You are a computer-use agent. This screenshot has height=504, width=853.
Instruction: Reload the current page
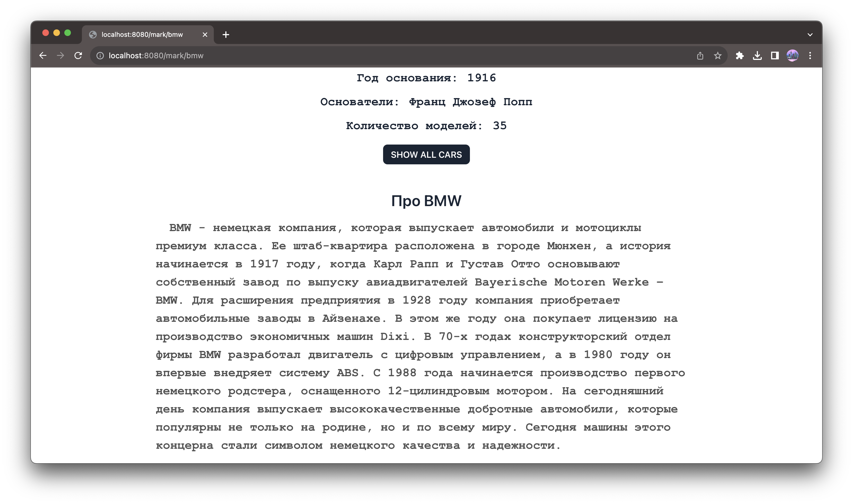point(78,55)
